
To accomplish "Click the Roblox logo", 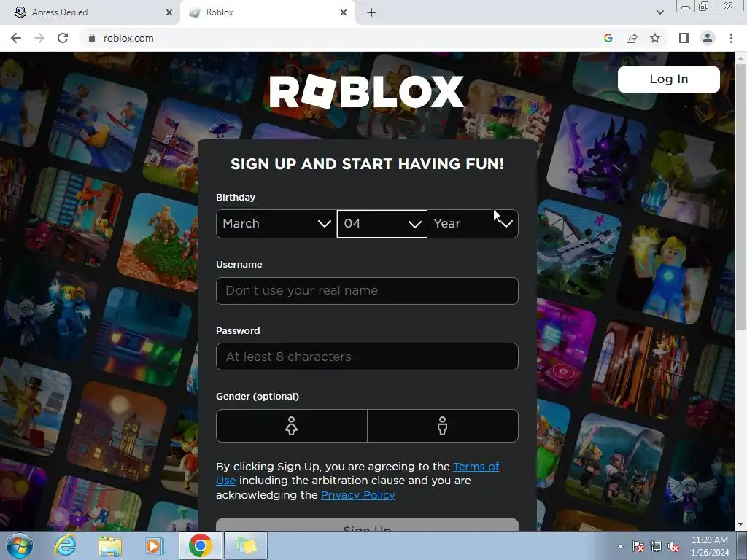I will pyautogui.click(x=367, y=91).
